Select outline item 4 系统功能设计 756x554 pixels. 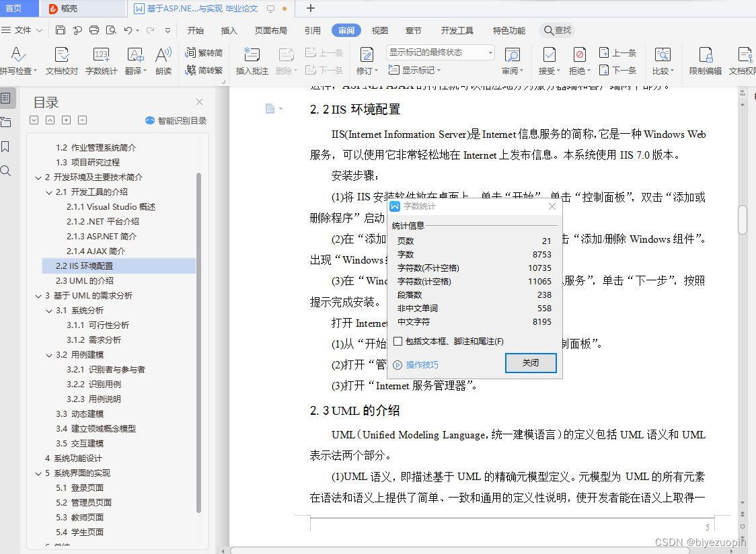[x=73, y=459]
